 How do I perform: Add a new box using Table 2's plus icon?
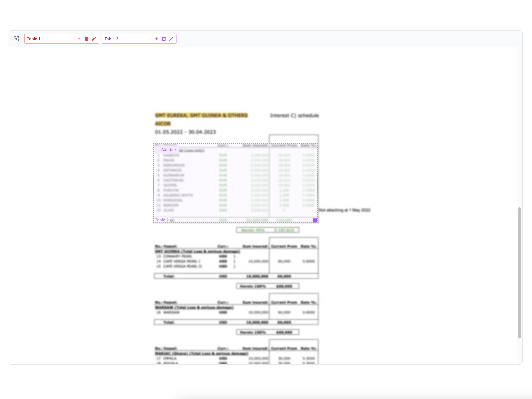[157, 39]
